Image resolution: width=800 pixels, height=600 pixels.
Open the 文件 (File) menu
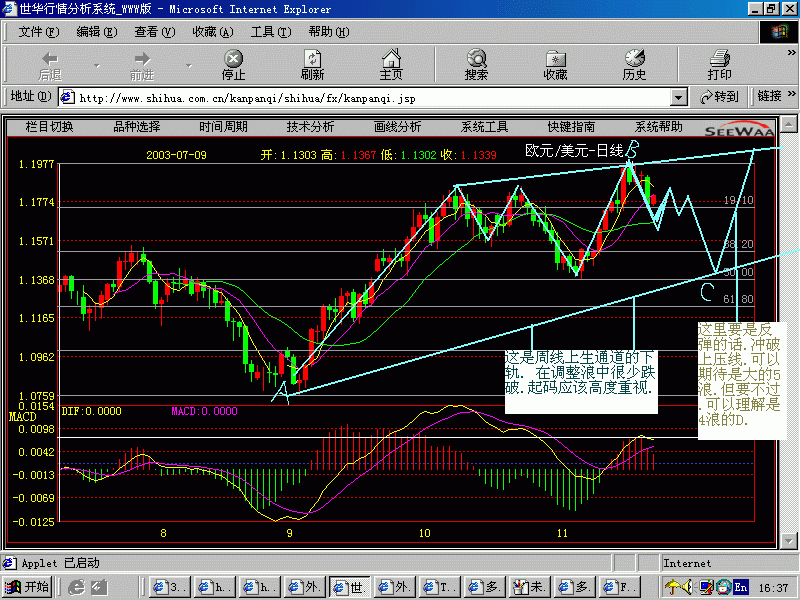(37, 32)
